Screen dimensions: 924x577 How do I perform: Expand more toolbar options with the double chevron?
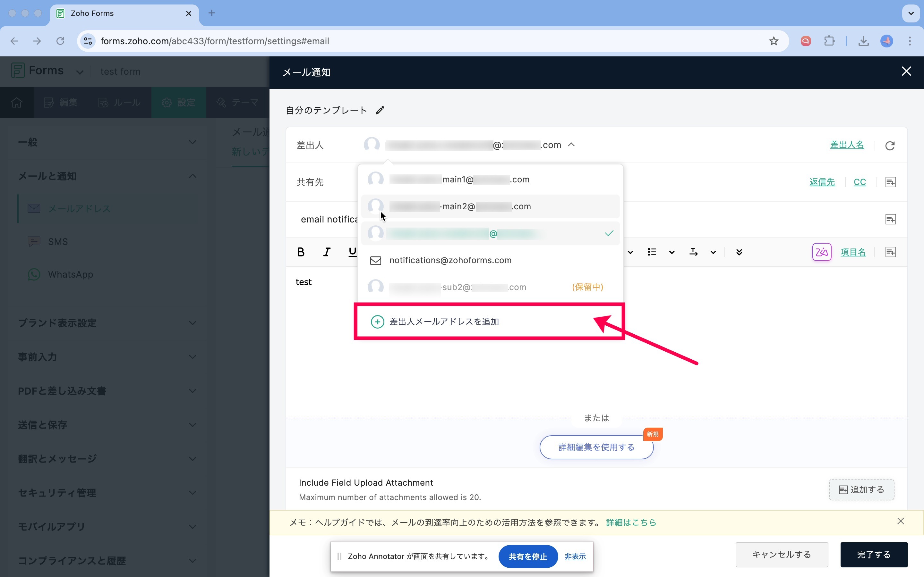click(739, 252)
